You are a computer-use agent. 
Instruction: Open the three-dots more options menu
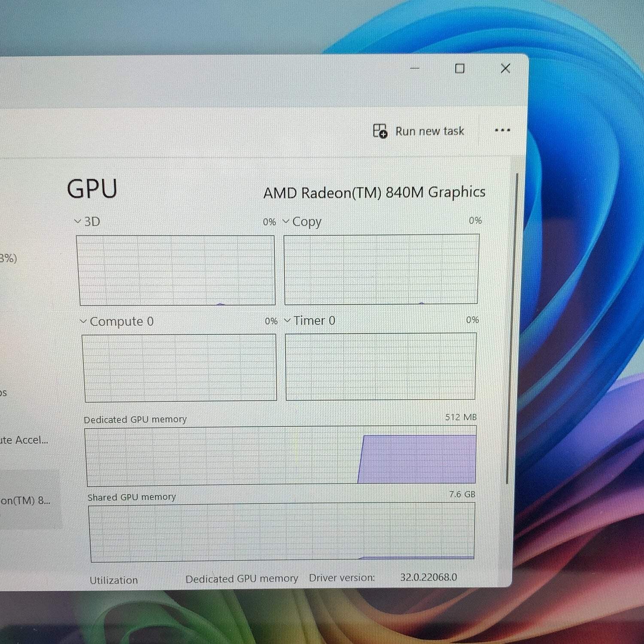(x=502, y=130)
